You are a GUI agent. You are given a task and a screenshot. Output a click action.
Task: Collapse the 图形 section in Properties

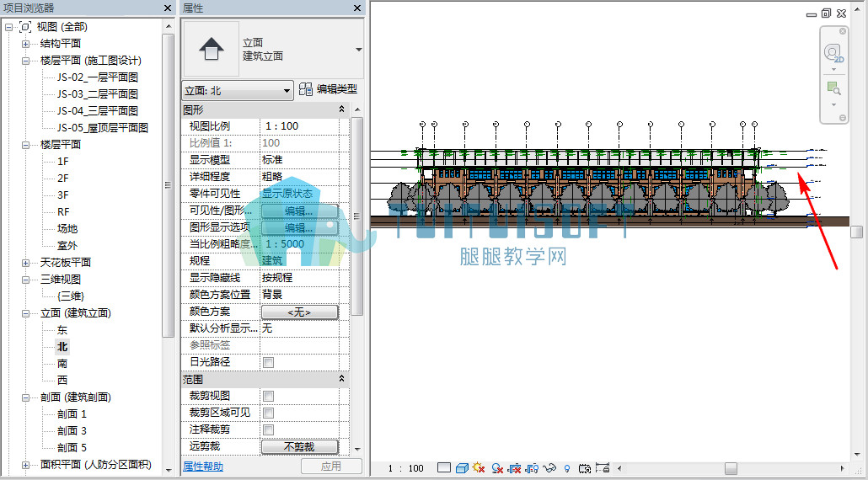coord(341,110)
